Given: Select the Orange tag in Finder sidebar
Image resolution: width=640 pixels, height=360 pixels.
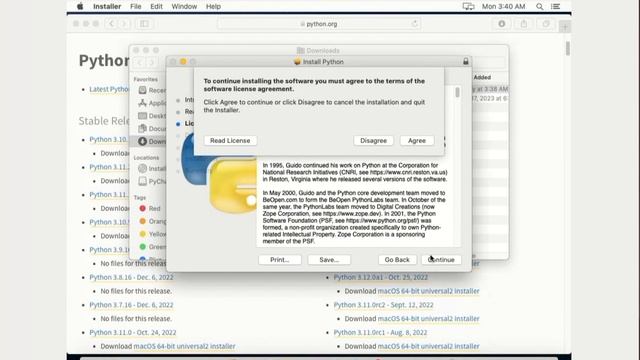Looking at the screenshot, I should pyautogui.click(x=152, y=221).
